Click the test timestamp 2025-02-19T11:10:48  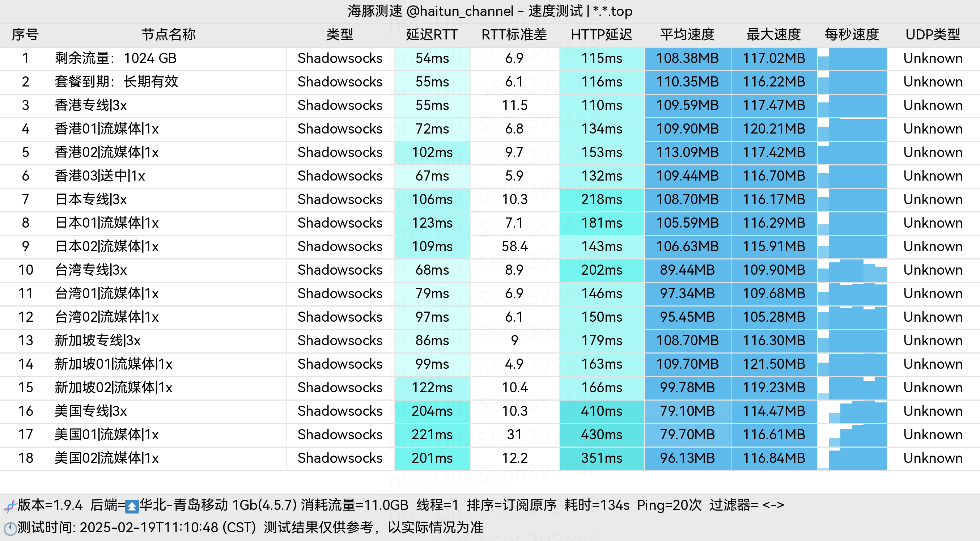149,528
